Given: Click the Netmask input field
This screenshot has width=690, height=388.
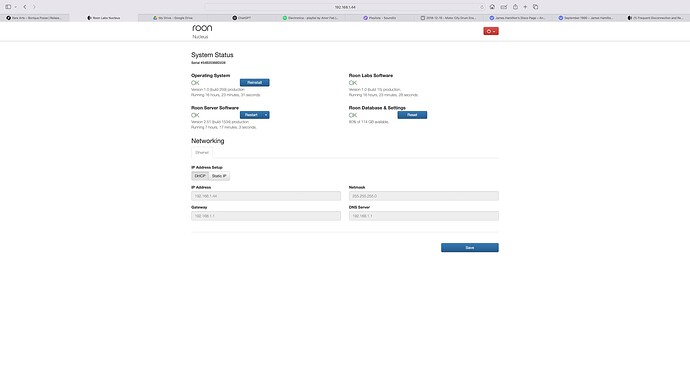Looking at the screenshot, I should 424,196.
